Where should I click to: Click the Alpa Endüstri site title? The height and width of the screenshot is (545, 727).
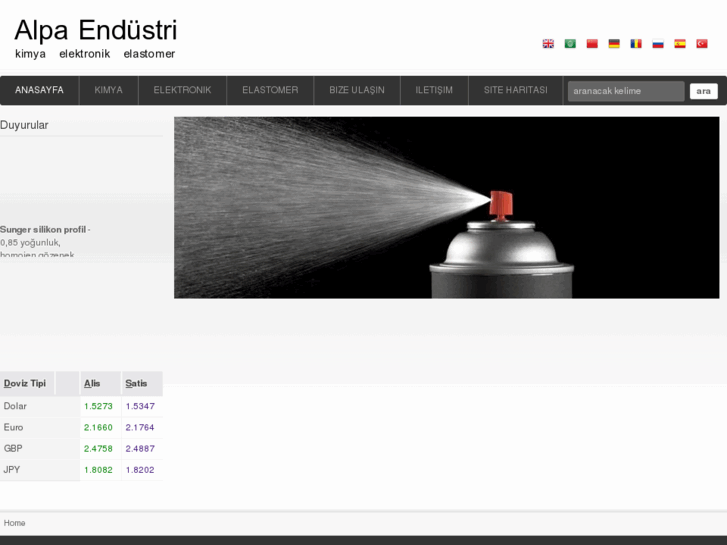click(x=96, y=30)
